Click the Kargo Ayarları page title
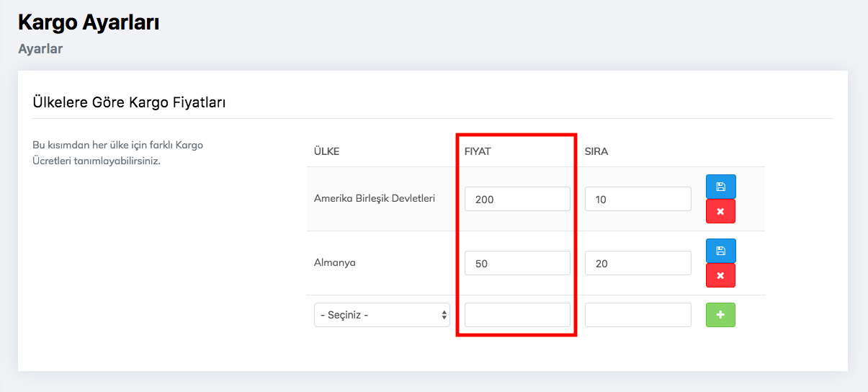Screen dimensions: 868x392 [89, 22]
